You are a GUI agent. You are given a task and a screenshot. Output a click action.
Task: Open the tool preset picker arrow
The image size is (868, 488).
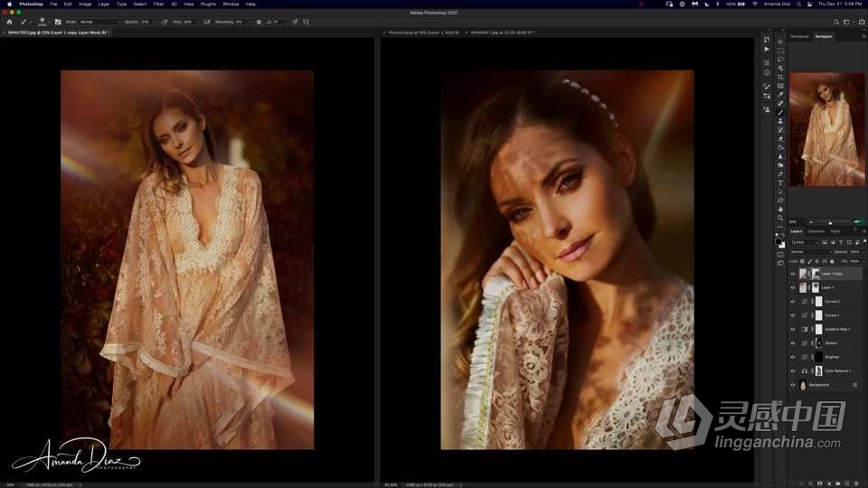tap(31, 22)
